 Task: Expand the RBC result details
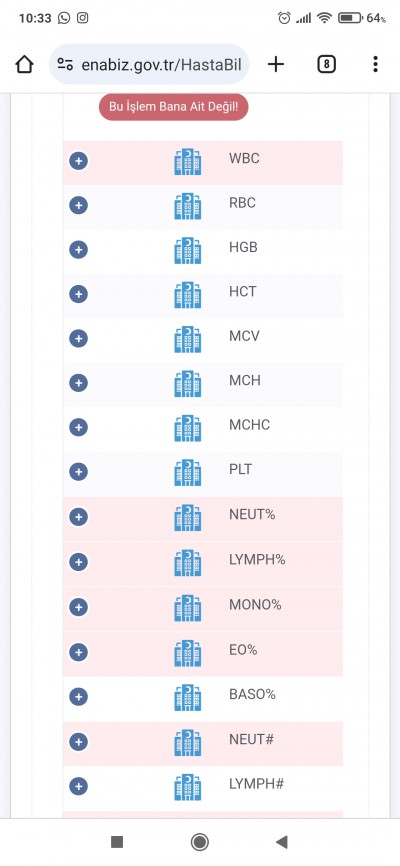(x=78, y=205)
